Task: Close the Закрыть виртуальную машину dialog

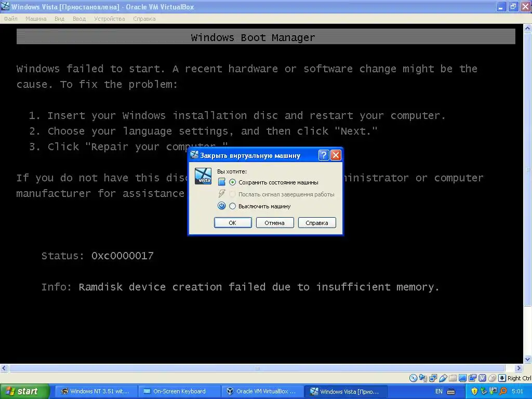Action: [x=336, y=155]
